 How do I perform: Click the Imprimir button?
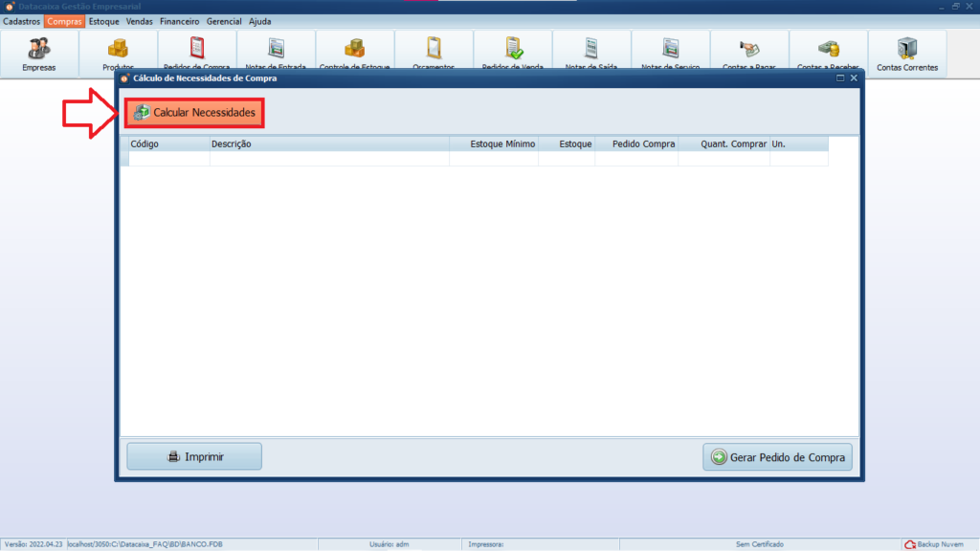[194, 457]
